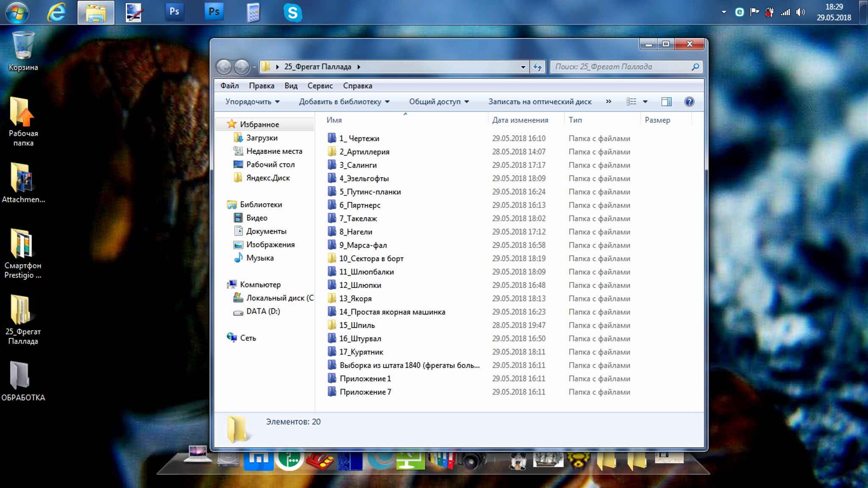This screenshot has width=868, height=488.
Task: Open the Файл menu
Action: click(x=230, y=86)
